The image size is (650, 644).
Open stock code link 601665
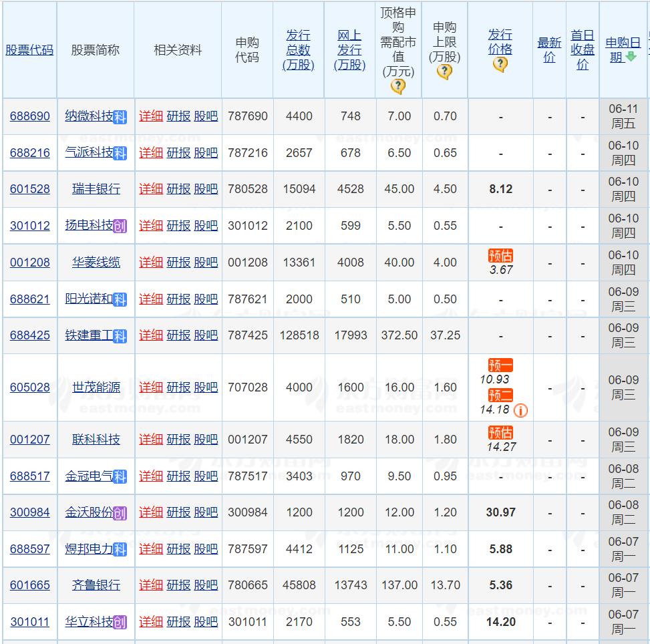pos(30,585)
